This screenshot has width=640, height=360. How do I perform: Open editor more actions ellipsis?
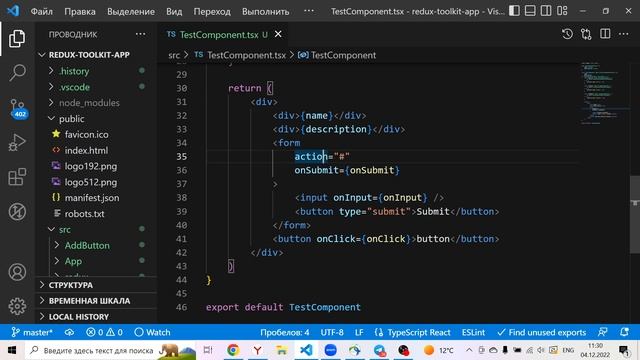(x=624, y=34)
